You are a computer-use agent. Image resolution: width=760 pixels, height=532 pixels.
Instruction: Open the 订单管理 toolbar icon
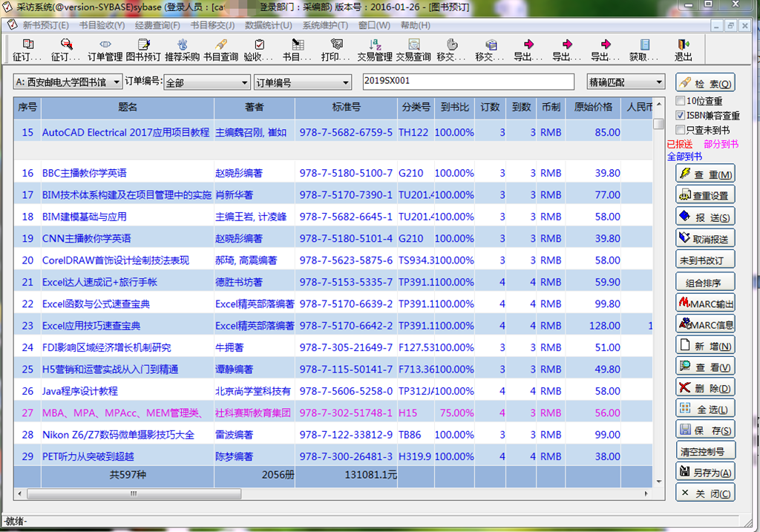[105, 50]
